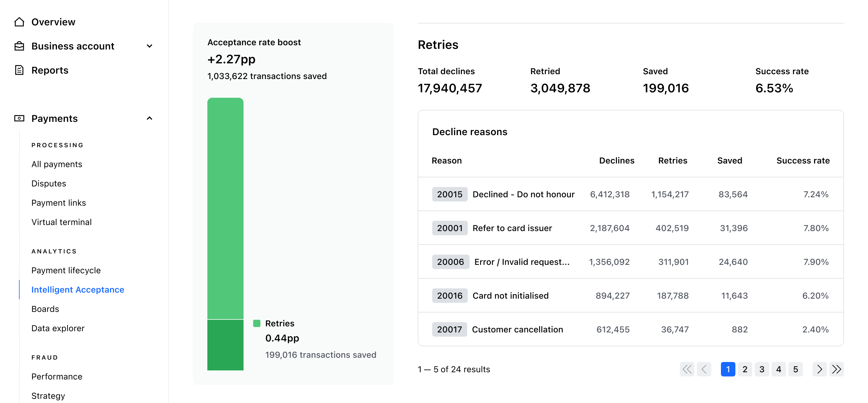Click the dark green Retries bar segment
This screenshot has height=403, width=868.
(225, 345)
